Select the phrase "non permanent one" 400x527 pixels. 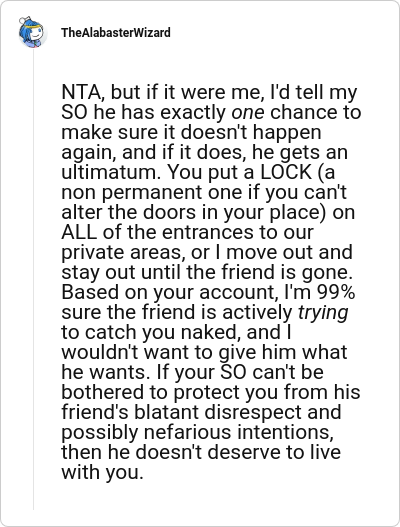pyautogui.click(x=151, y=192)
